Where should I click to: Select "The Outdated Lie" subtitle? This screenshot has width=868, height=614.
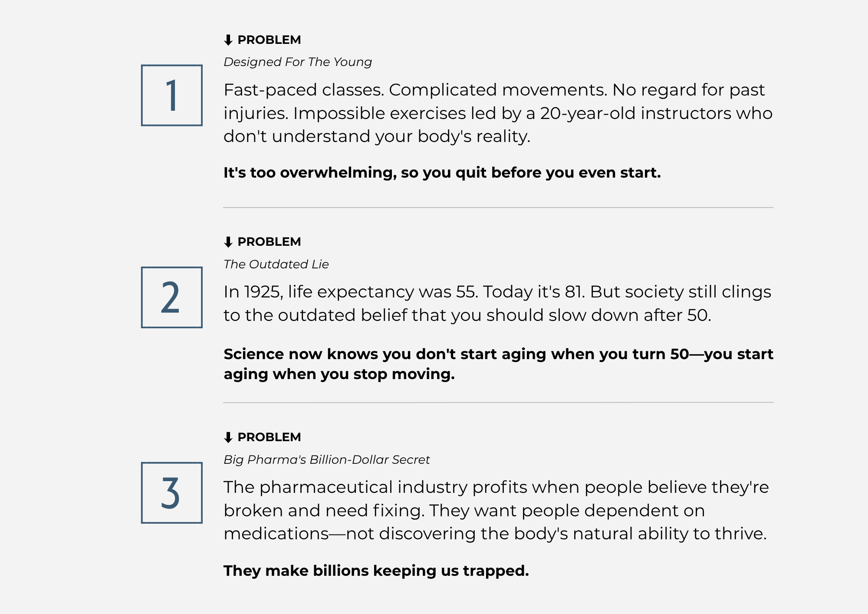[276, 264]
